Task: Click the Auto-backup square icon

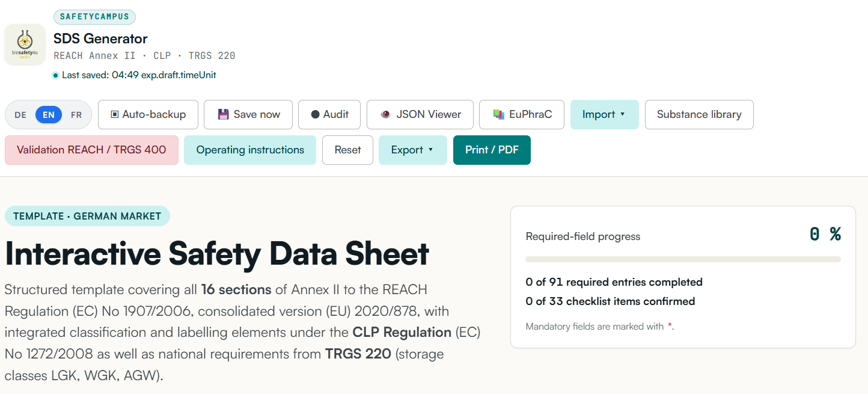Action: (115, 114)
